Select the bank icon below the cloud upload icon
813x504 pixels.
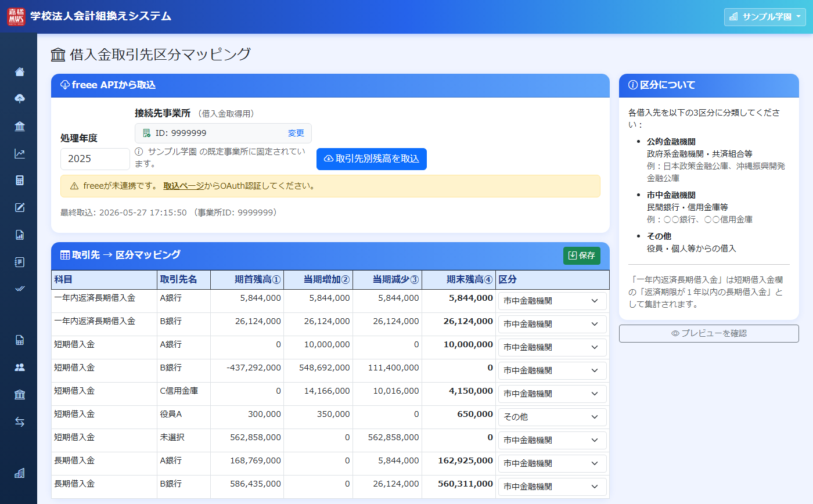[x=20, y=127]
